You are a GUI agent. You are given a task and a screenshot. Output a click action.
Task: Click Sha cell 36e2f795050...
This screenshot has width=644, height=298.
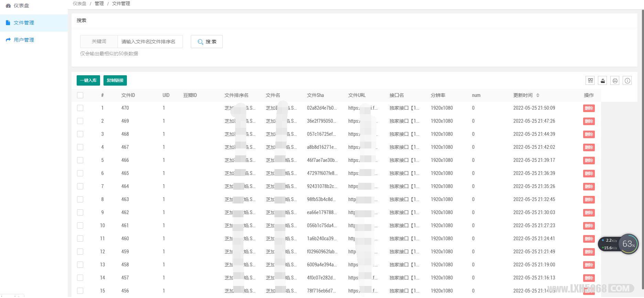pyautogui.click(x=322, y=121)
